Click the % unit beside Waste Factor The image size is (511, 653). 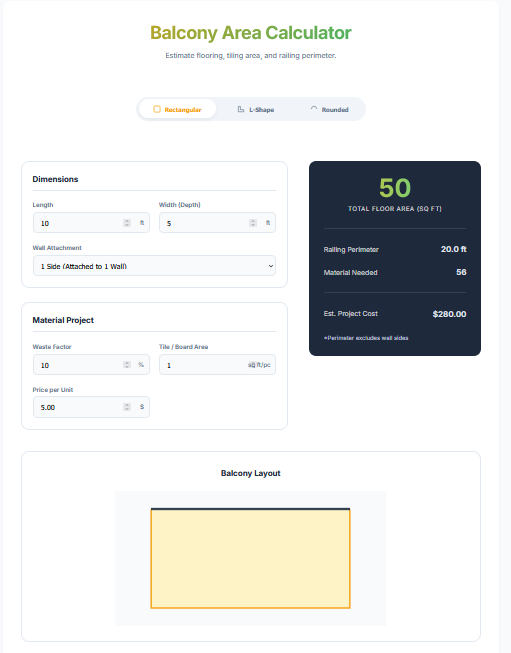click(x=141, y=365)
